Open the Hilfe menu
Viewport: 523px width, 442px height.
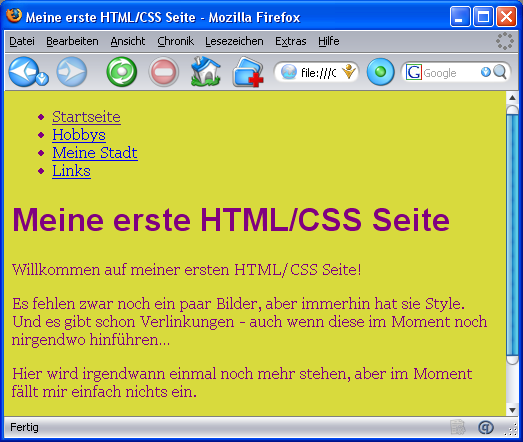[329, 41]
